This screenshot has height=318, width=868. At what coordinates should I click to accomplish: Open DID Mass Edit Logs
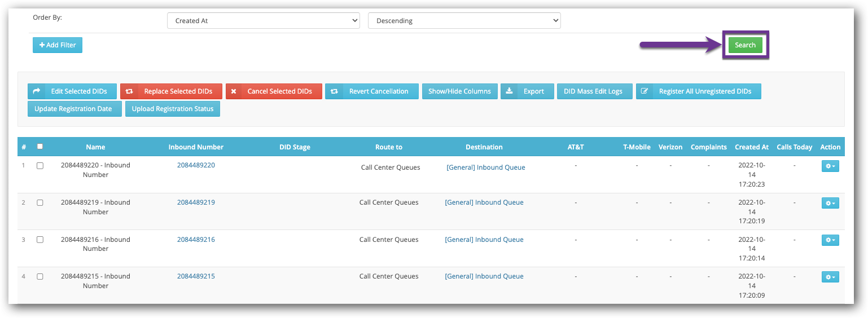595,91
